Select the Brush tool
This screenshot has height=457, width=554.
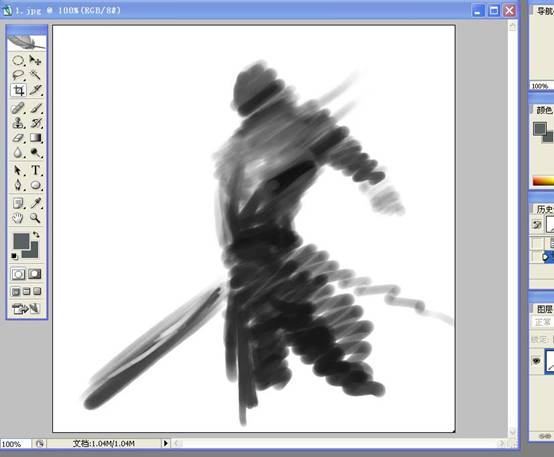(35, 108)
